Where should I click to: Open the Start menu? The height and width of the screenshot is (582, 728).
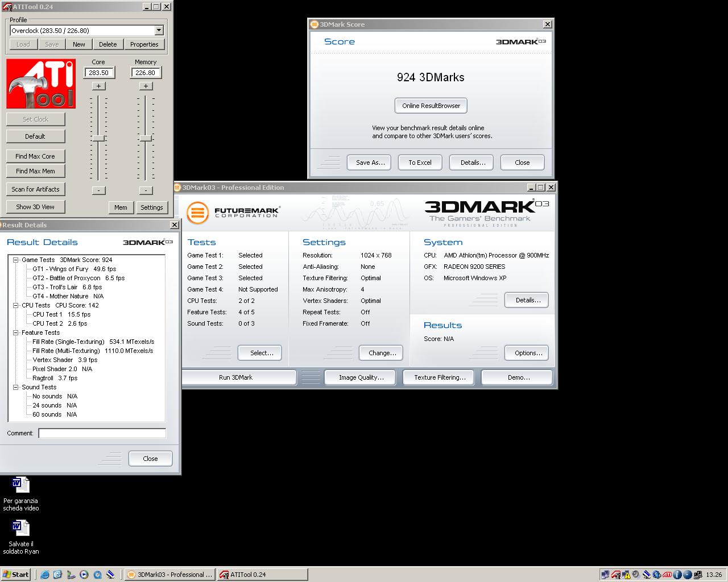(x=15, y=575)
